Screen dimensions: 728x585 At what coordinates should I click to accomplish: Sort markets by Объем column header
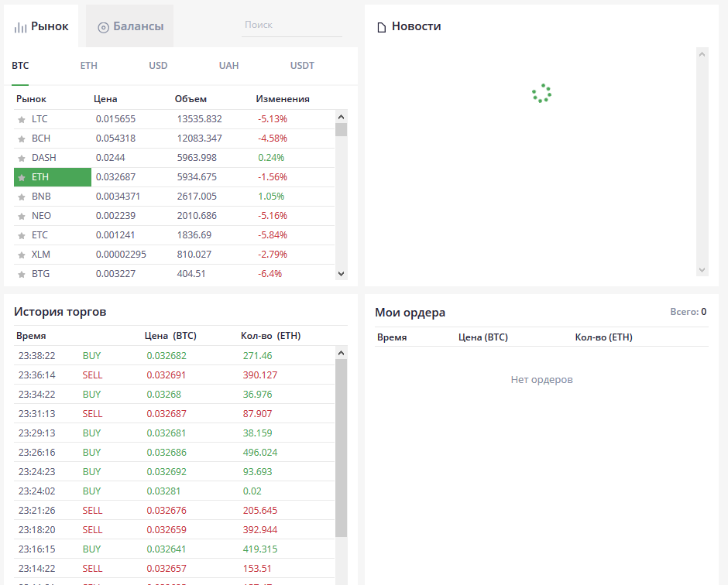(191, 99)
